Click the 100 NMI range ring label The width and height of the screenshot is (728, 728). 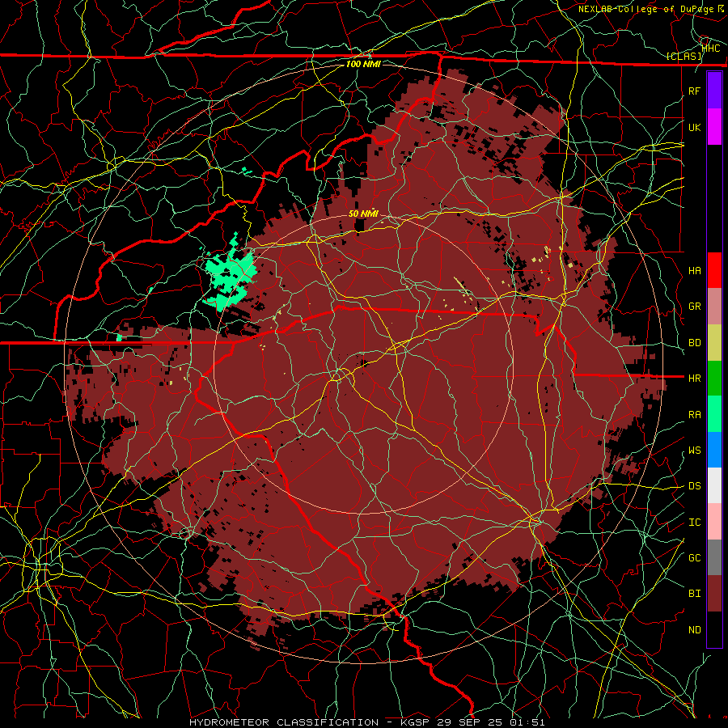click(363, 64)
